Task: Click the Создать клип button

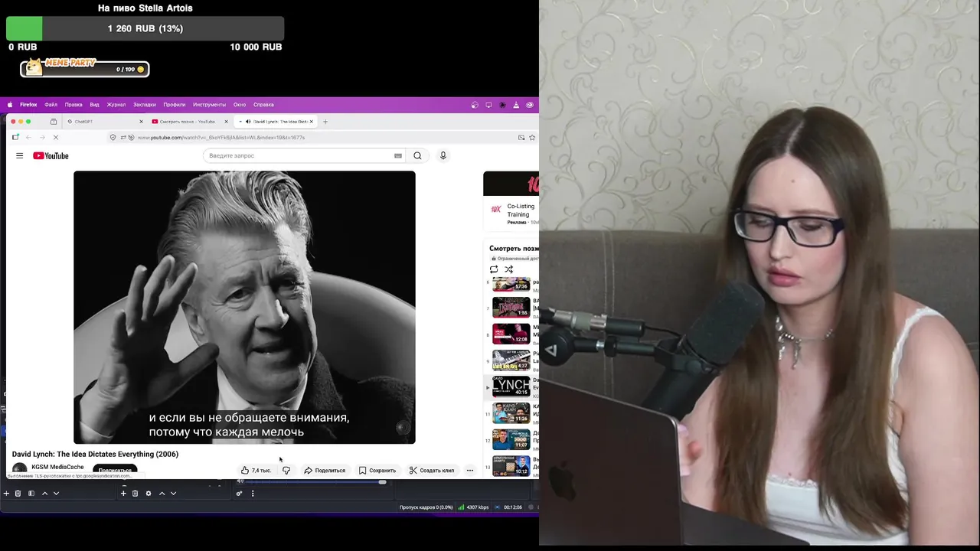Action: tap(432, 471)
